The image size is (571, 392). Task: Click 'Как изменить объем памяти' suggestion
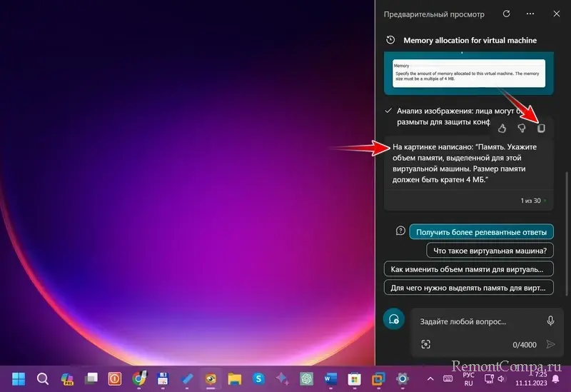pos(468,269)
